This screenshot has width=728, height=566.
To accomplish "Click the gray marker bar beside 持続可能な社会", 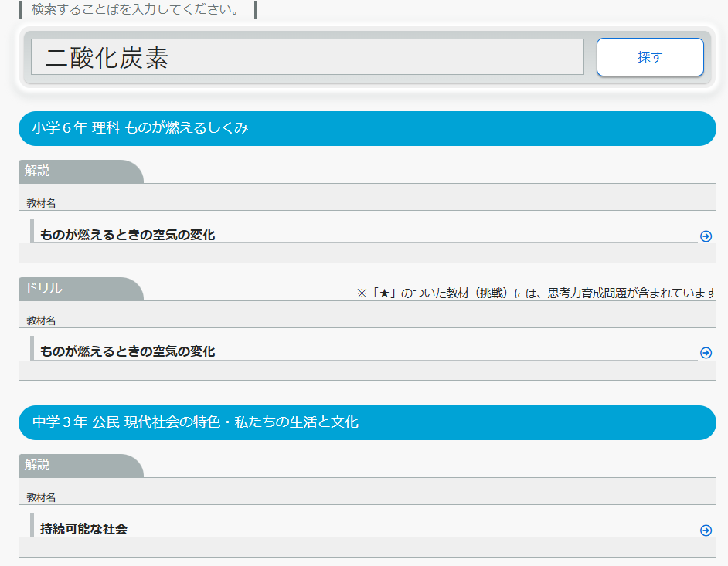I will point(32,524).
